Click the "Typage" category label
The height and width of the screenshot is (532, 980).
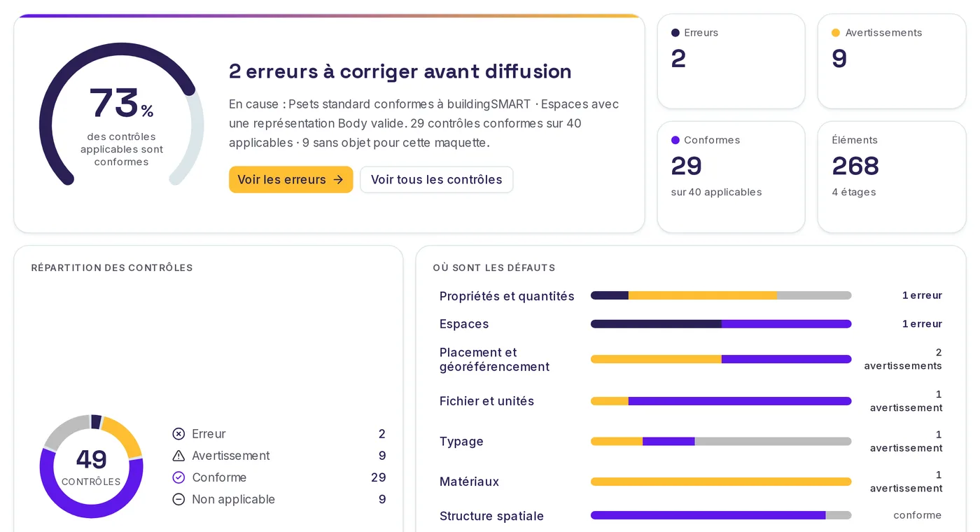coord(461,442)
